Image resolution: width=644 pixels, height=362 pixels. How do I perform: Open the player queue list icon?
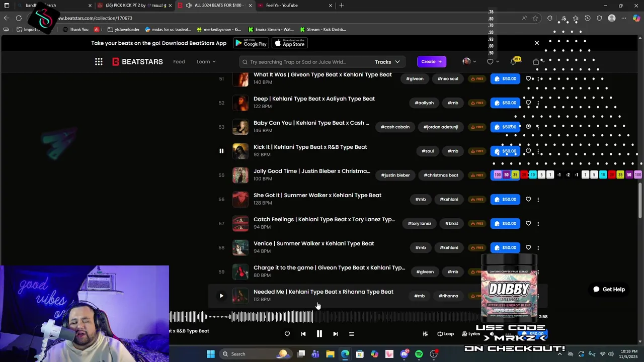click(352, 334)
